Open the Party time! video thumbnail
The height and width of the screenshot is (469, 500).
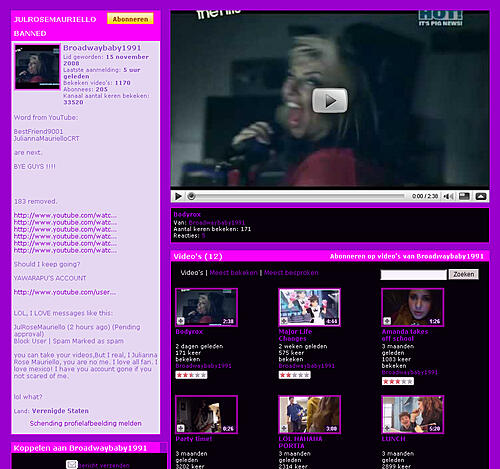click(206, 415)
